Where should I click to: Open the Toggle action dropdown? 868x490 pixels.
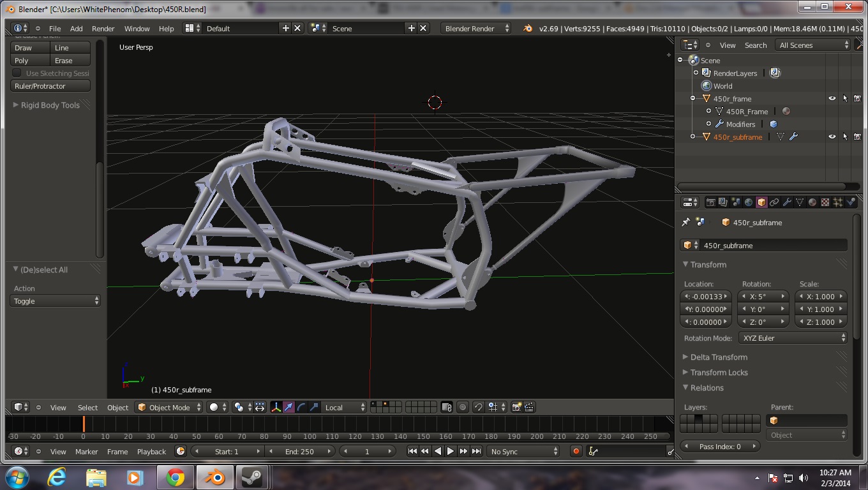pyautogui.click(x=56, y=301)
